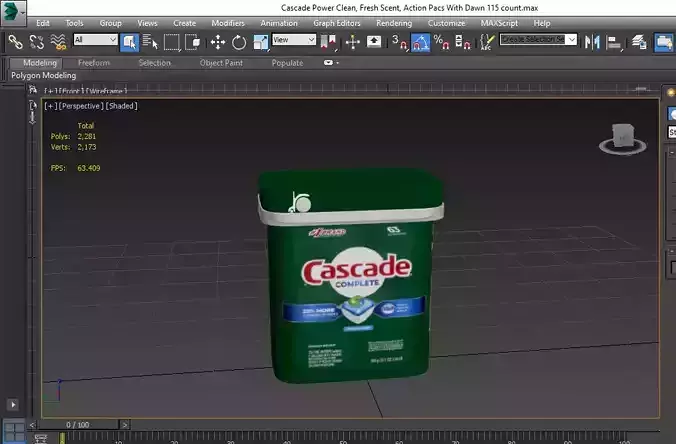This screenshot has width=676, height=444.
Task: Expand the Polygon Modeling panel
Action: 43,75
